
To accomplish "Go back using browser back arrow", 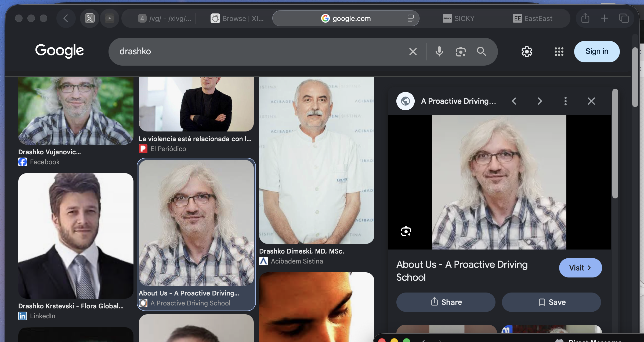I will point(66,18).
